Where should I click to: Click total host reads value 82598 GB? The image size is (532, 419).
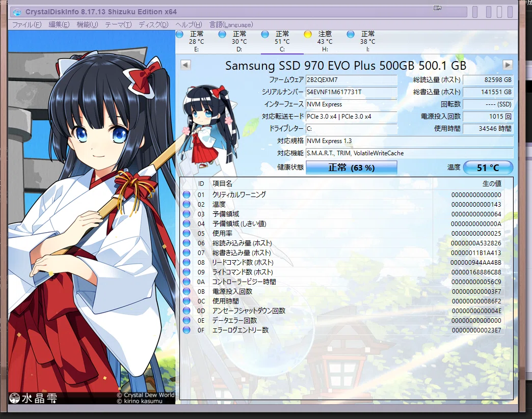pos(488,79)
